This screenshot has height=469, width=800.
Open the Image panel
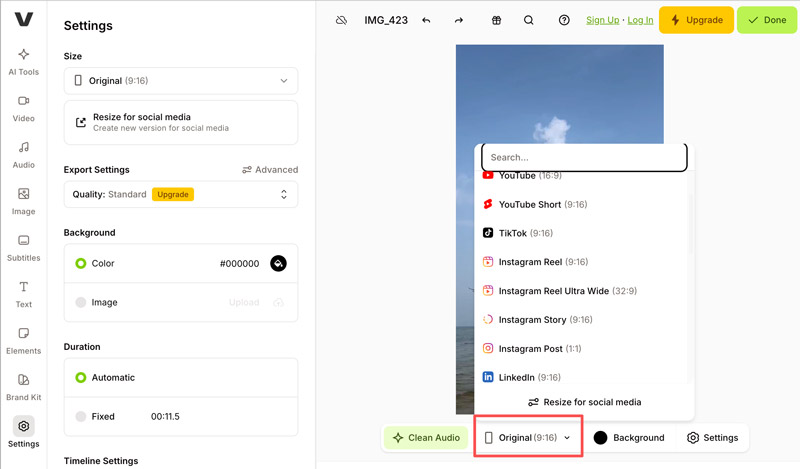[23, 202]
